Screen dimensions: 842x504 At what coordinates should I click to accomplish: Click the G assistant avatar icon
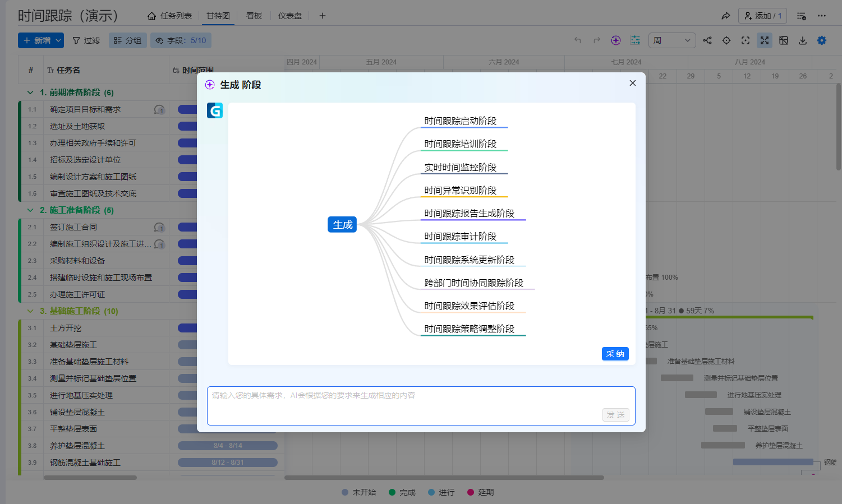215,110
